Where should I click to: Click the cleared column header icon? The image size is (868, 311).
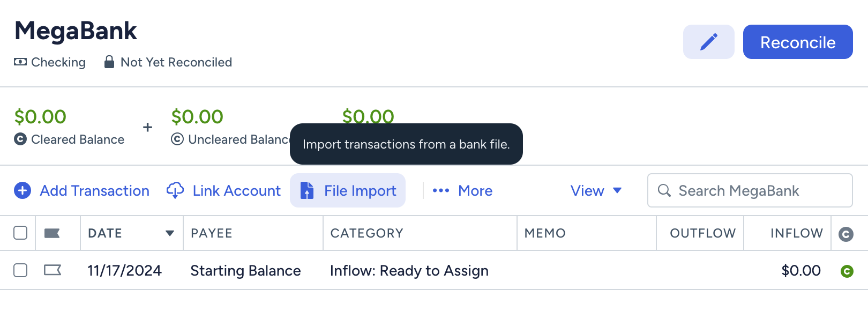[846, 234]
